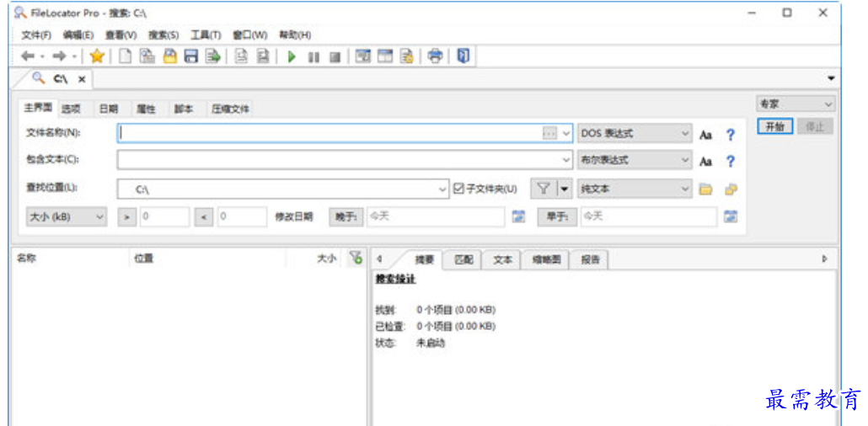Toggle the 子文件夹(U) subfolders checkbox

(x=458, y=189)
